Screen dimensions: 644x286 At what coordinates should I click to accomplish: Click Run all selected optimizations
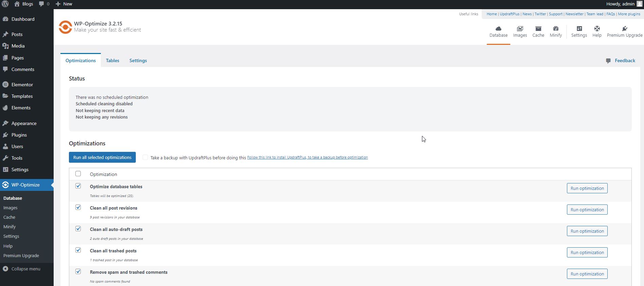102,157
